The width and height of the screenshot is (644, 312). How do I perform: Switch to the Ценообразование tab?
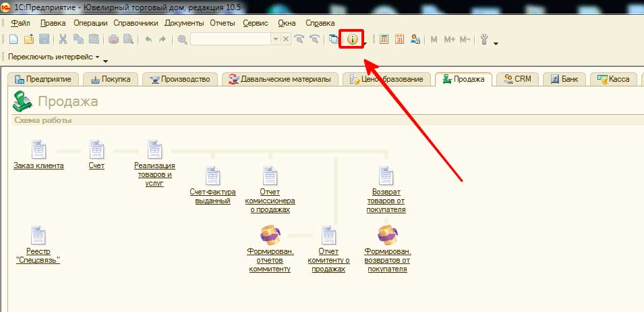point(386,79)
